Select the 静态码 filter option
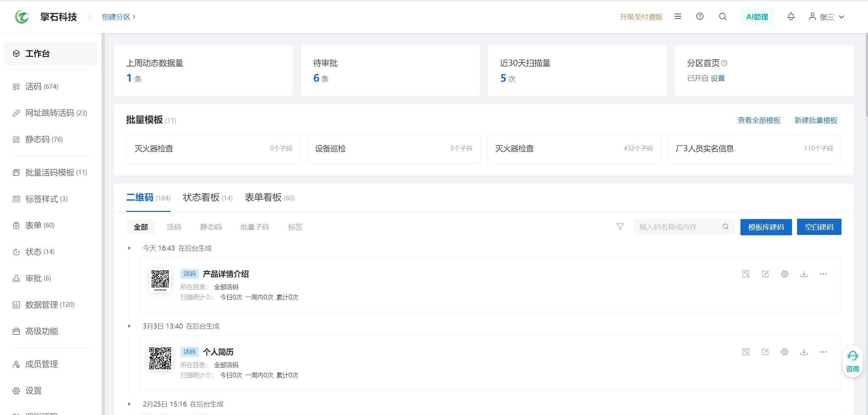868x415 pixels. pos(211,227)
